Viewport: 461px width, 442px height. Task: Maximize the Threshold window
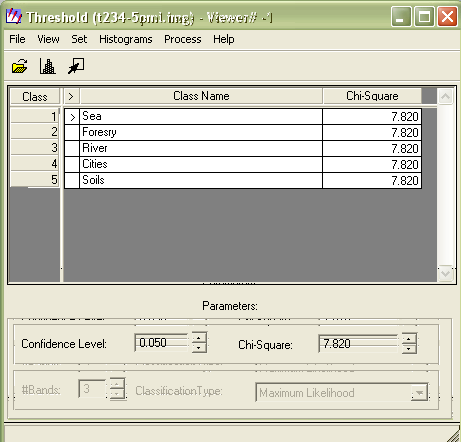pyautogui.click(x=424, y=16)
